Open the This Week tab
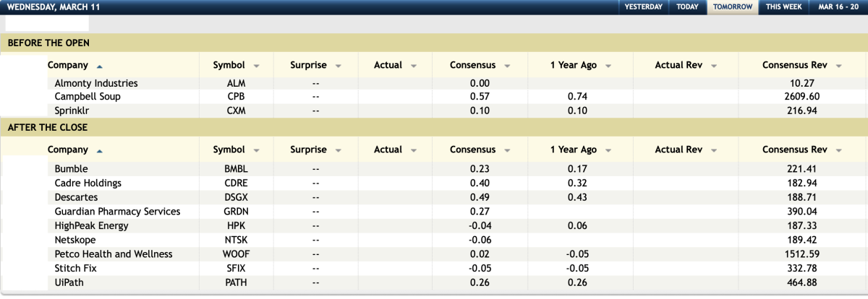Screen dimensions: 868x299 [x=783, y=6]
